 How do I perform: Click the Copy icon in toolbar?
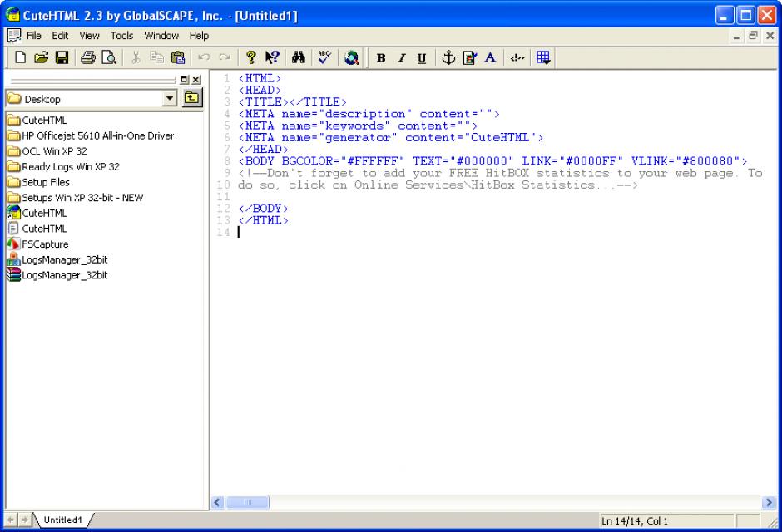tap(156, 58)
